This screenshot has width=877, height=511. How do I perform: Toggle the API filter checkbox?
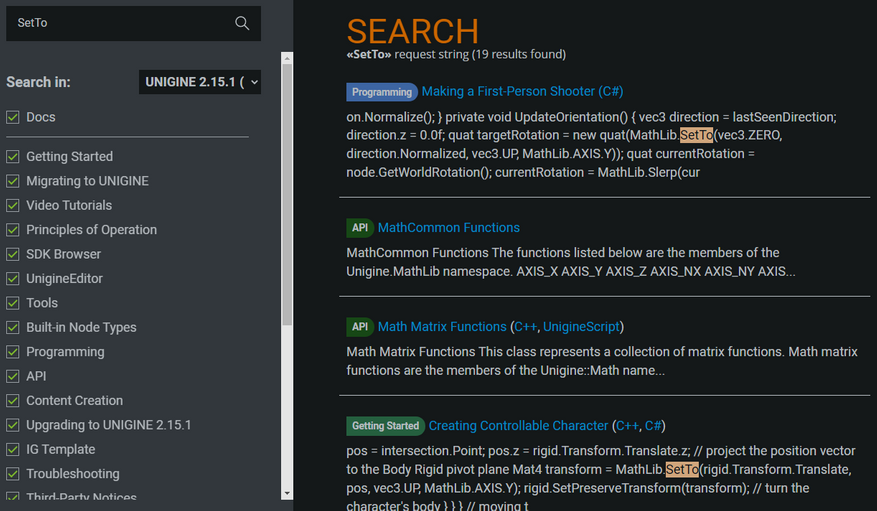pyautogui.click(x=13, y=376)
